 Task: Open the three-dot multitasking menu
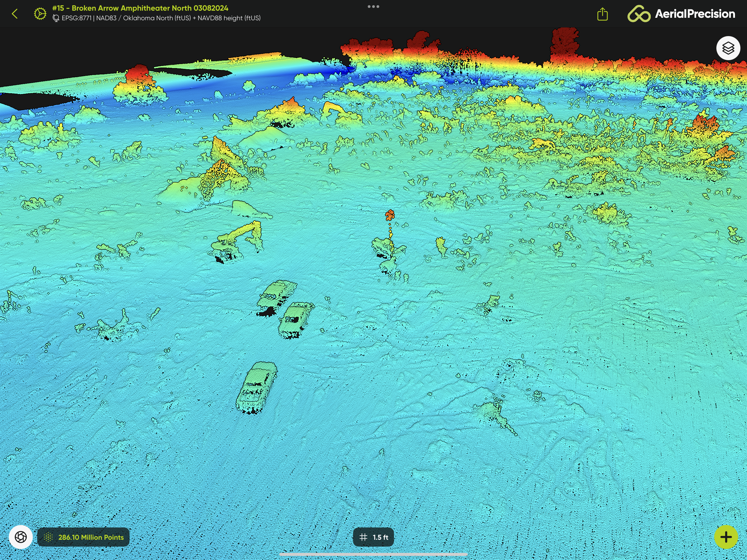click(x=373, y=6)
